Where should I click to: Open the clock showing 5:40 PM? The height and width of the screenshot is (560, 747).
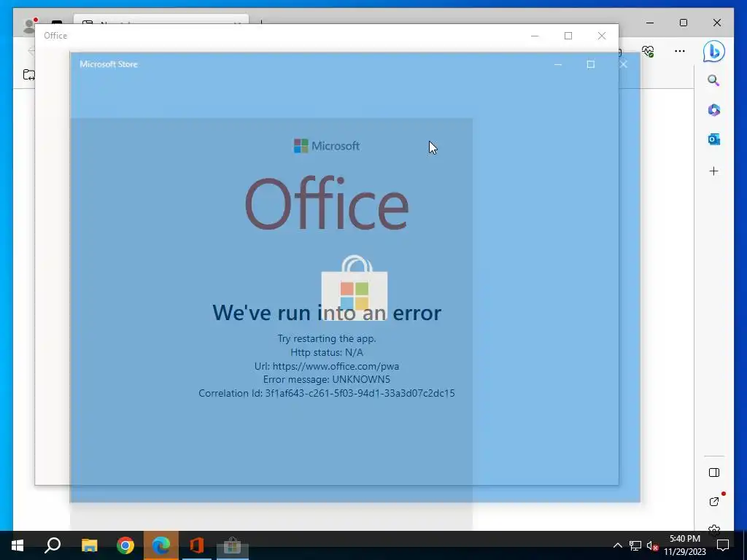tap(684, 545)
